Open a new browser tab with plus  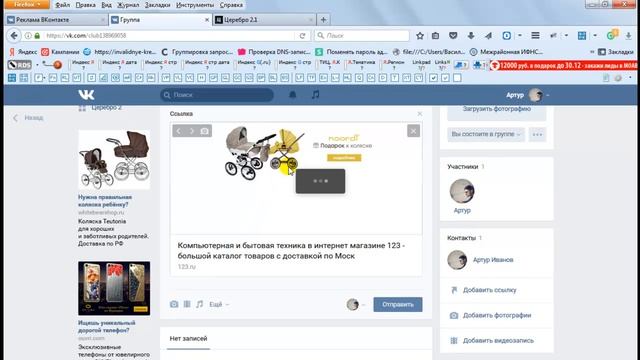[323, 20]
